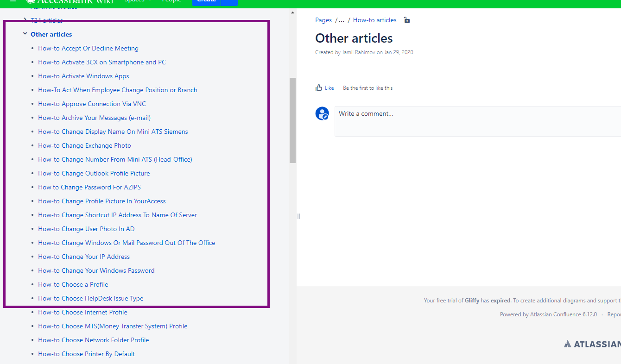The width and height of the screenshot is (621, 364).
Task: Open the Other articles sidebar link
Action: click(51, 34)
